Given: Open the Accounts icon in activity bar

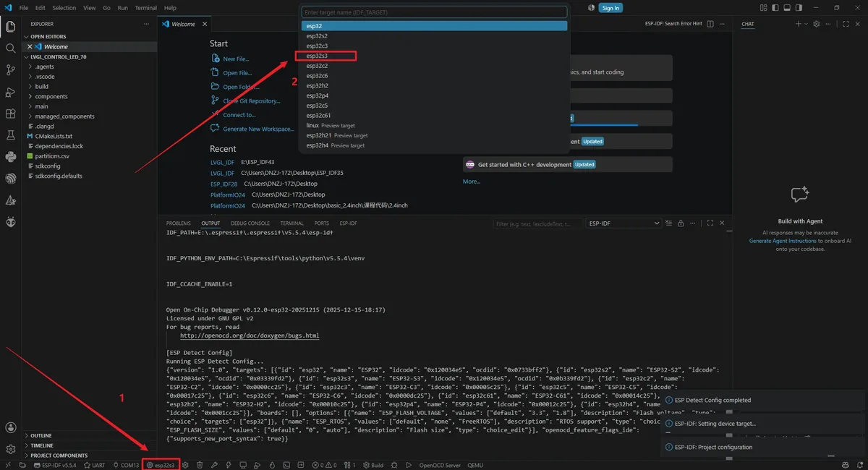Looking at the screenshot, I should pos(10,428).
